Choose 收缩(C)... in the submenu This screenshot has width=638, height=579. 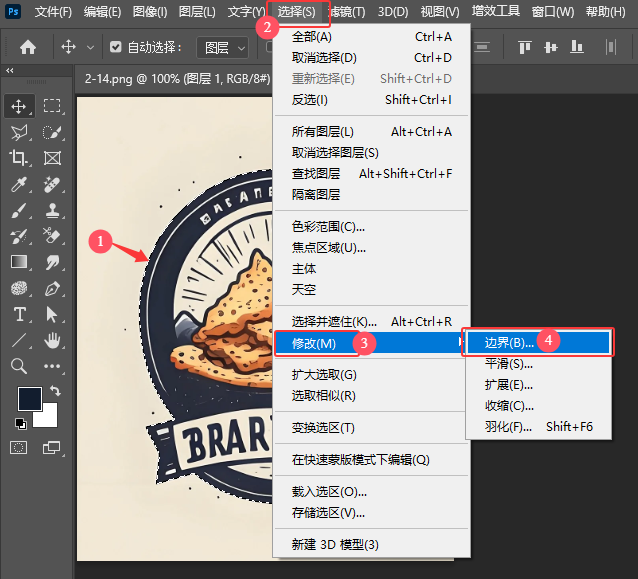tap(538, 406)
